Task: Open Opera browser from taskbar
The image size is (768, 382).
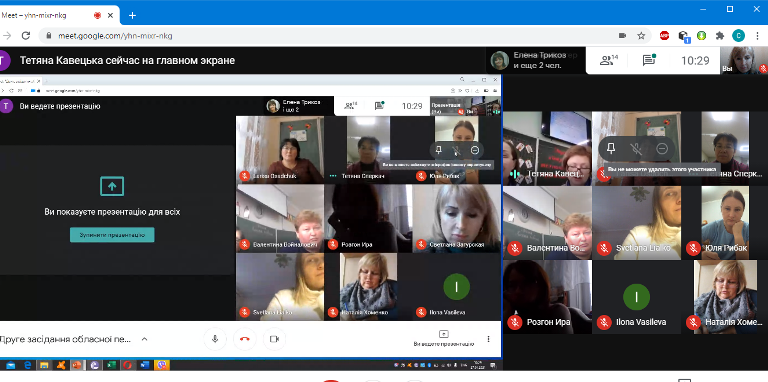Action: coord(127,365)
